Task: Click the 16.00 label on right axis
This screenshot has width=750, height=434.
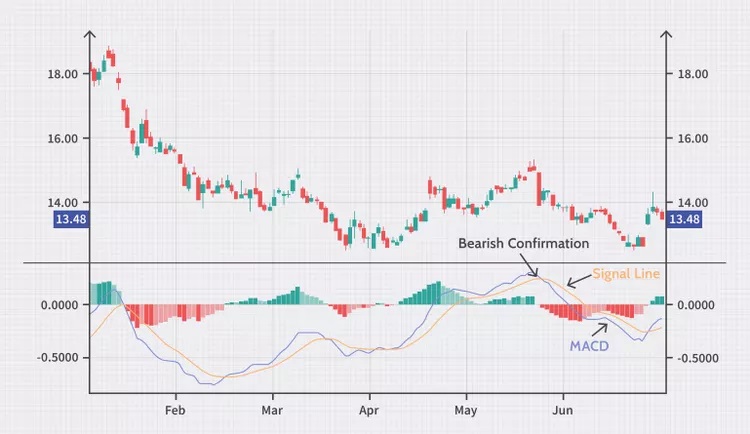Action: pyautogui.click(x=693, y=139)
